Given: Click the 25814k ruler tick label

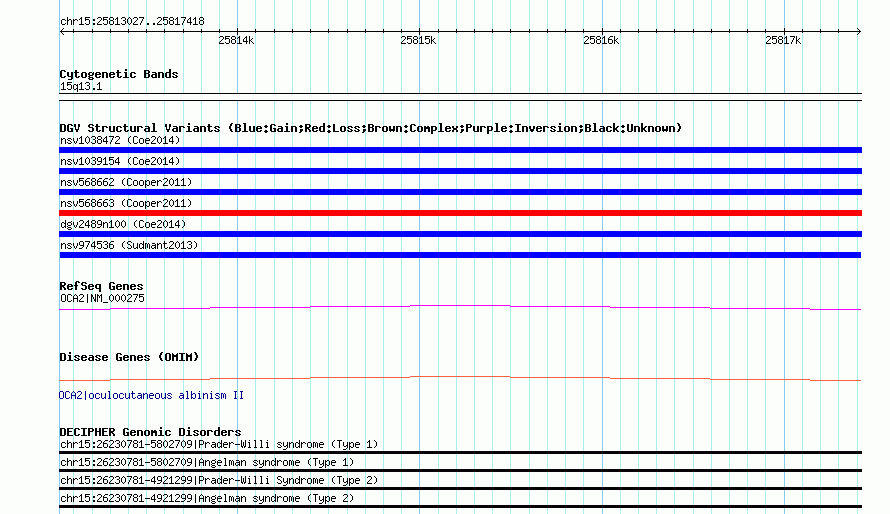Looking at the screenshot, I should (x=236, y=40).
